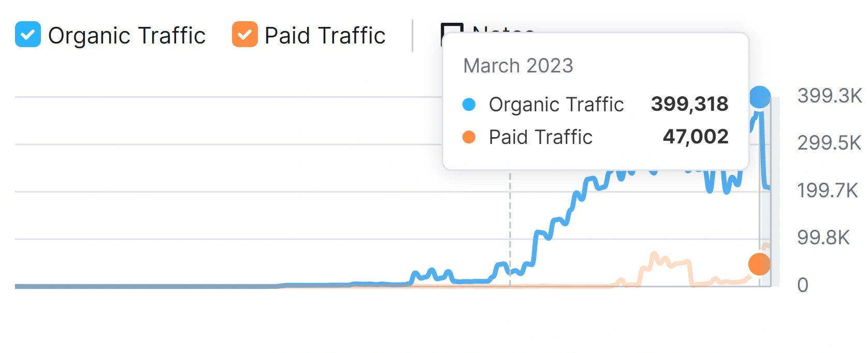Click the 299.5K y-axis label
This screenshot has width=868, height=353.
coord(829,143)
